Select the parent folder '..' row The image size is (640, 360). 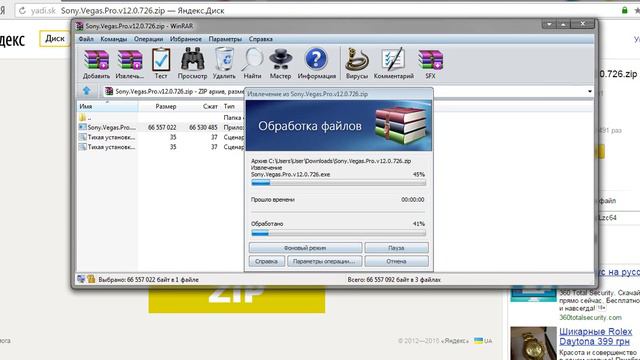161,118
